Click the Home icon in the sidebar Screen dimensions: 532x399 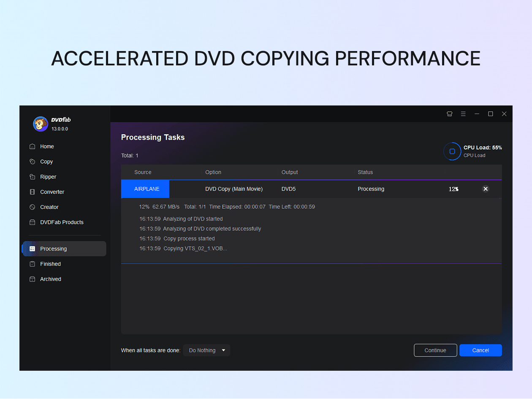click(32, 146)
